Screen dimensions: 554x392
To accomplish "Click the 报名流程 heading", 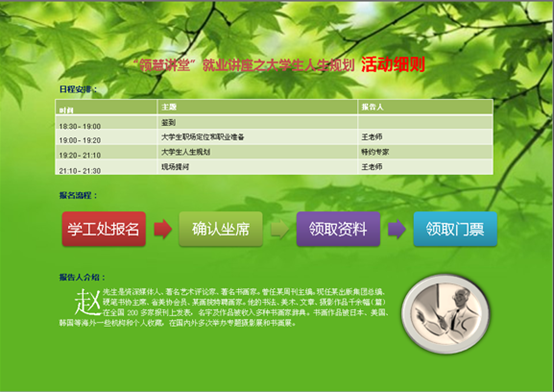I will [78, 195].
